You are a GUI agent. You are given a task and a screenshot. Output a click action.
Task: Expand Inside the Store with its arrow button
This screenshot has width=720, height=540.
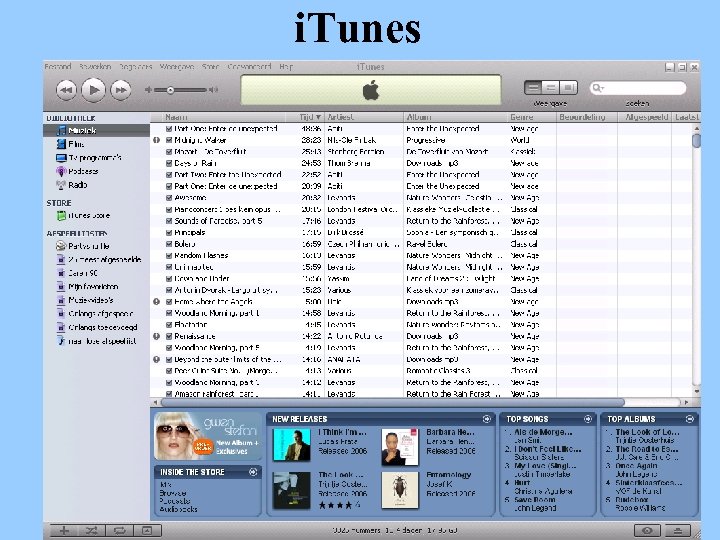pos(253,472)
